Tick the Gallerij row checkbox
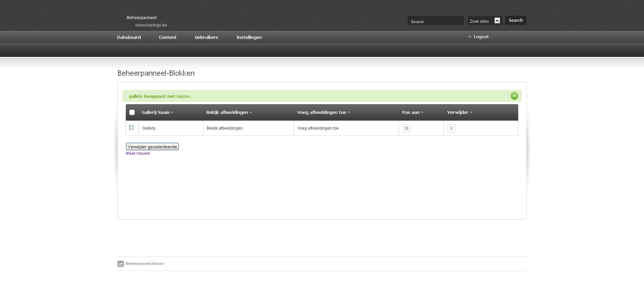 pyautogui.click(x=131, y=128)
